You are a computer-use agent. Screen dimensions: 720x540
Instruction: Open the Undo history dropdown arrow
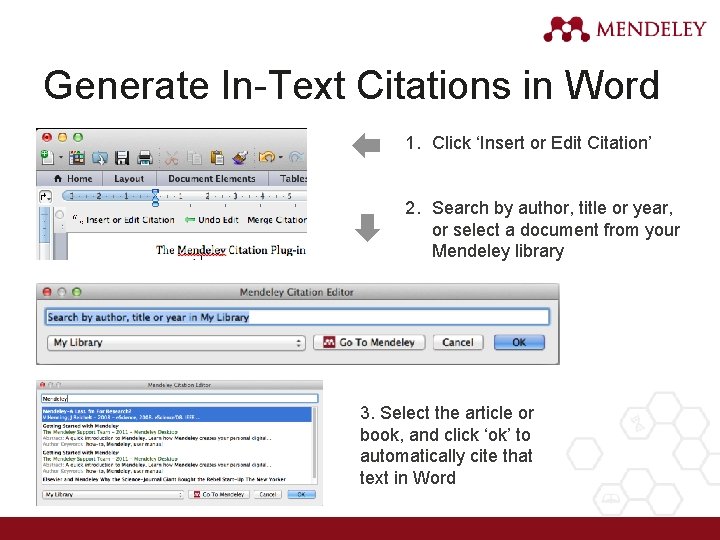[x=281, y=158]
